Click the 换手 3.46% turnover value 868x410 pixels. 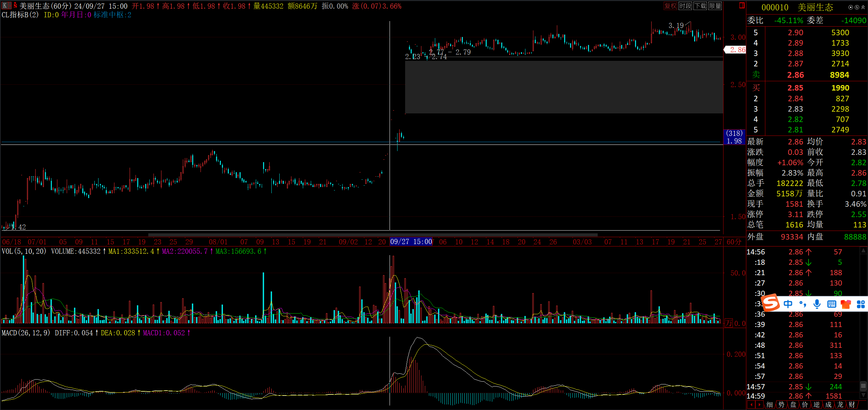pos(856,204)
